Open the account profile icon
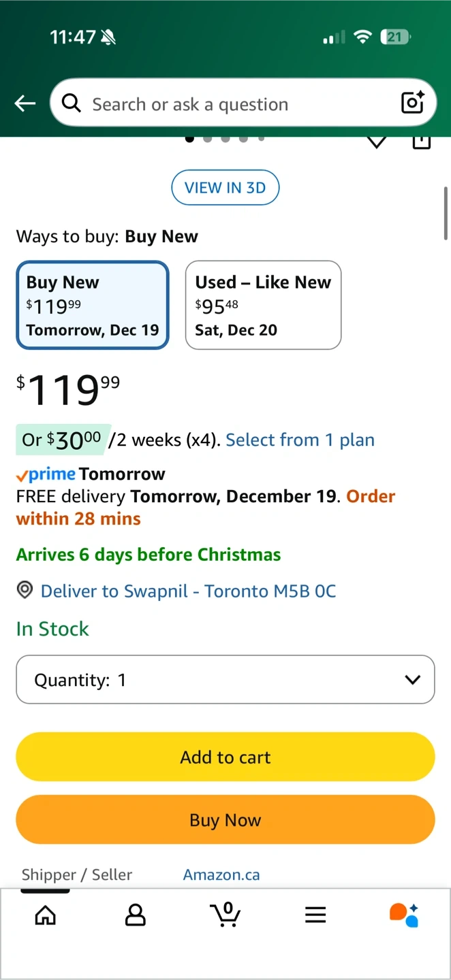The image size is (451, 980). [x=136, y=915]
